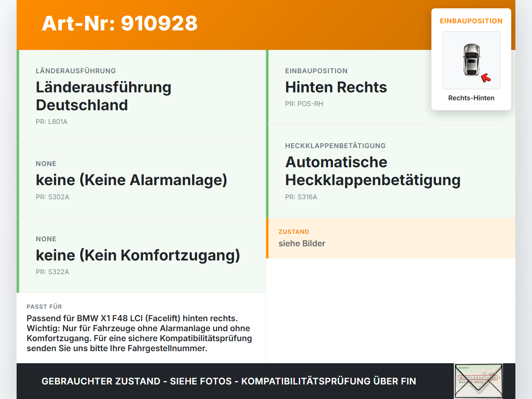The image size is (532, 399).
Task: Select the siehe Bilder text
Action: 302,243
